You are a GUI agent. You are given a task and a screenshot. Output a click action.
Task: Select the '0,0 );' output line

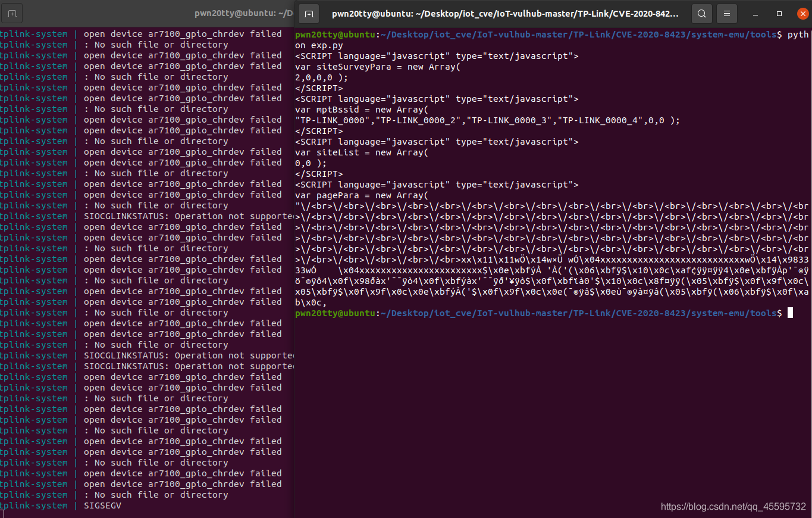coord(311,163)
